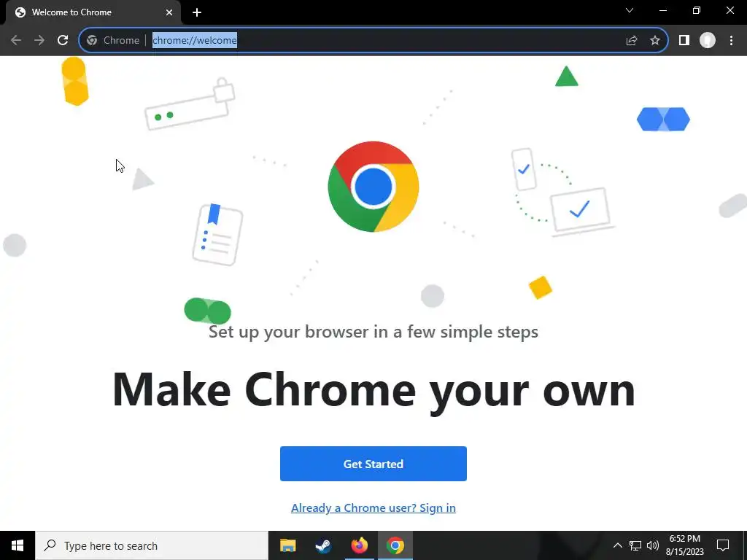This screenshot has width=747, height=560.
Task: Close the Welcome to Chrome tab
Action: pyautogui.click(x=169, y=12)
